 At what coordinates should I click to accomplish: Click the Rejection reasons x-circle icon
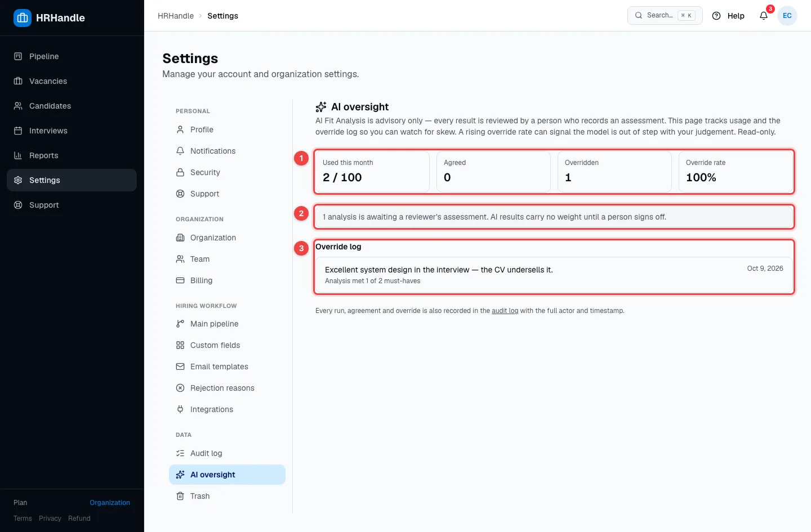coord(180,388)
